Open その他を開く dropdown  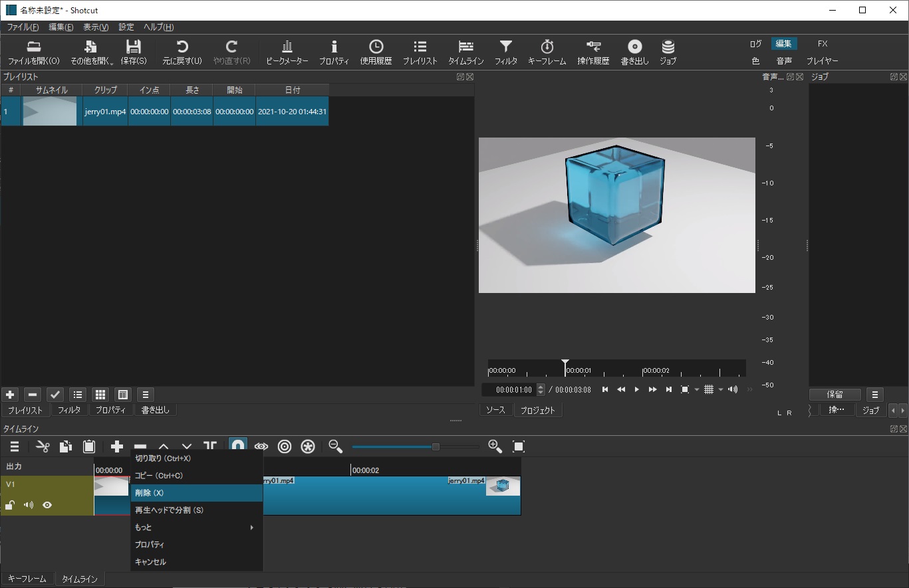point(92,53)
